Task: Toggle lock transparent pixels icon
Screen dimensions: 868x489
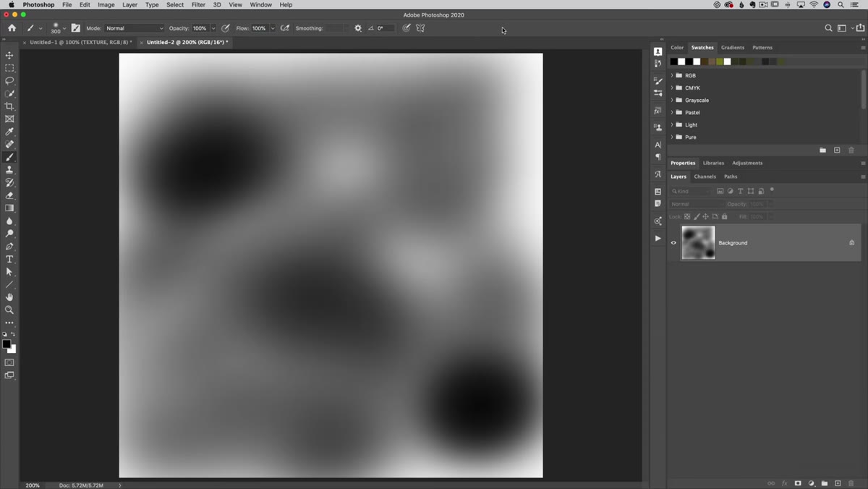Action: pyautogui.click(x=687, y=216)
